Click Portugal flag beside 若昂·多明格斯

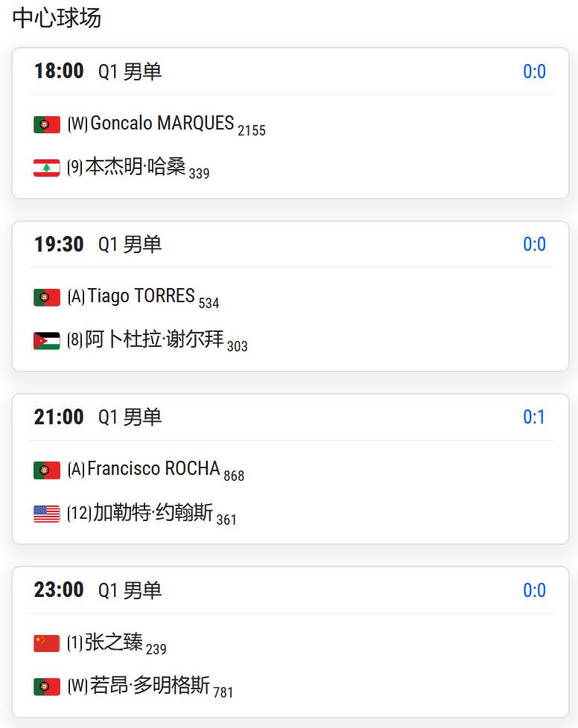47,686
